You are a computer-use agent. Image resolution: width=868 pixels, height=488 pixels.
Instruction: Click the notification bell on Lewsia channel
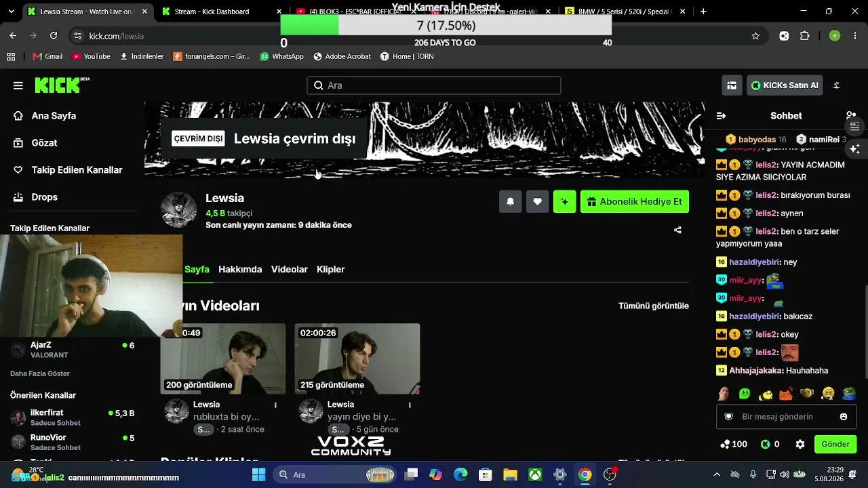(511, 201)
